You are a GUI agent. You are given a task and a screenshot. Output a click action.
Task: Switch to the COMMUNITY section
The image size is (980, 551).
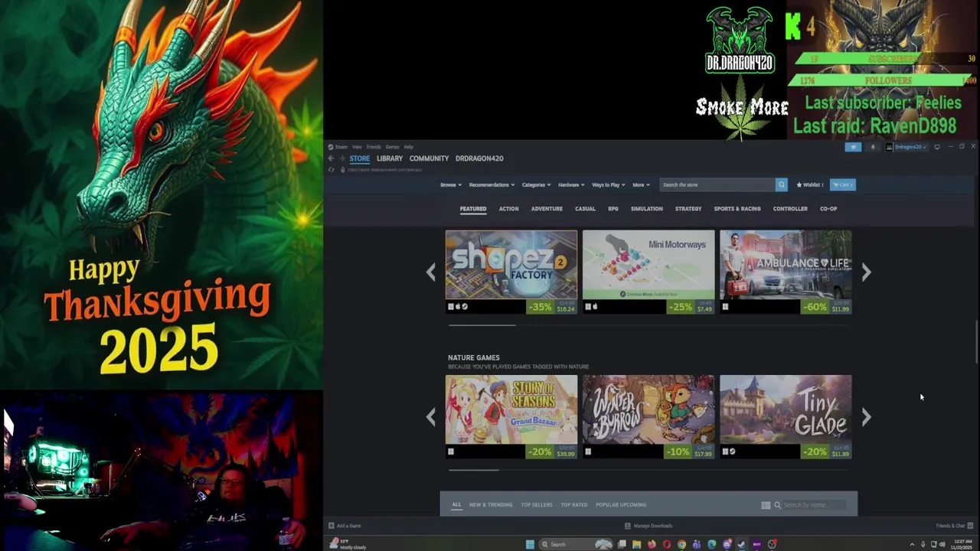tap(429, 158)
